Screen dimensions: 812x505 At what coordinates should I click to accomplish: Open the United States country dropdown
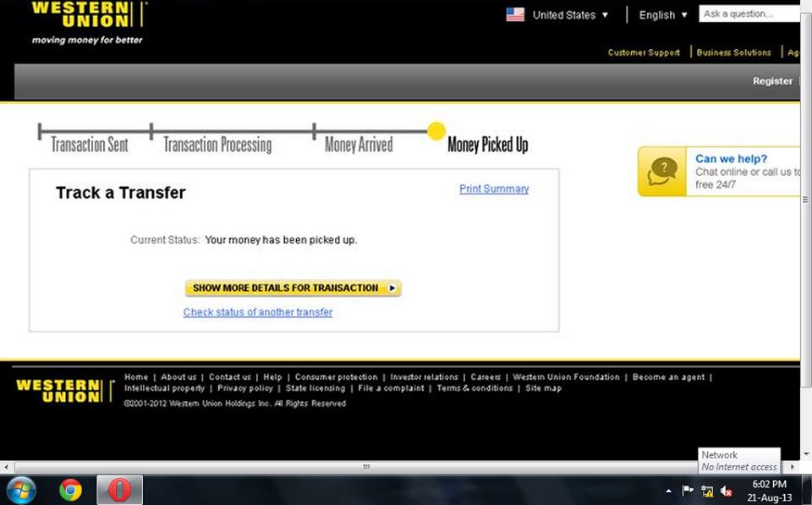click(x=569, y=15)
